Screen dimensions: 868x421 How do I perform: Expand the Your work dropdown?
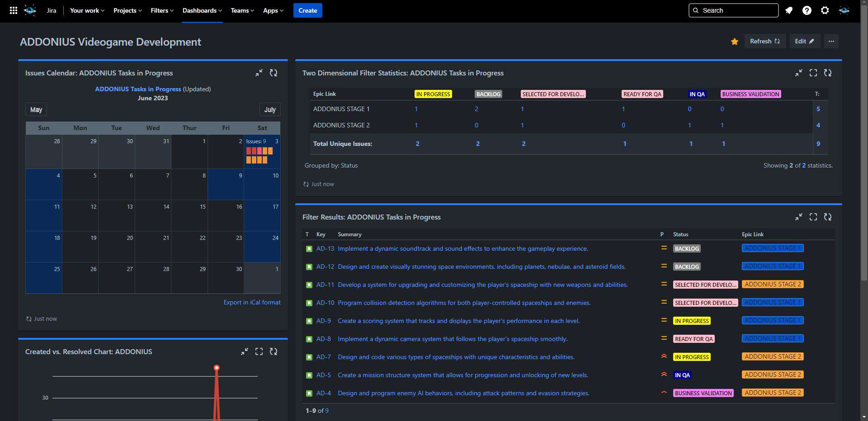click(x=87, y=10)
